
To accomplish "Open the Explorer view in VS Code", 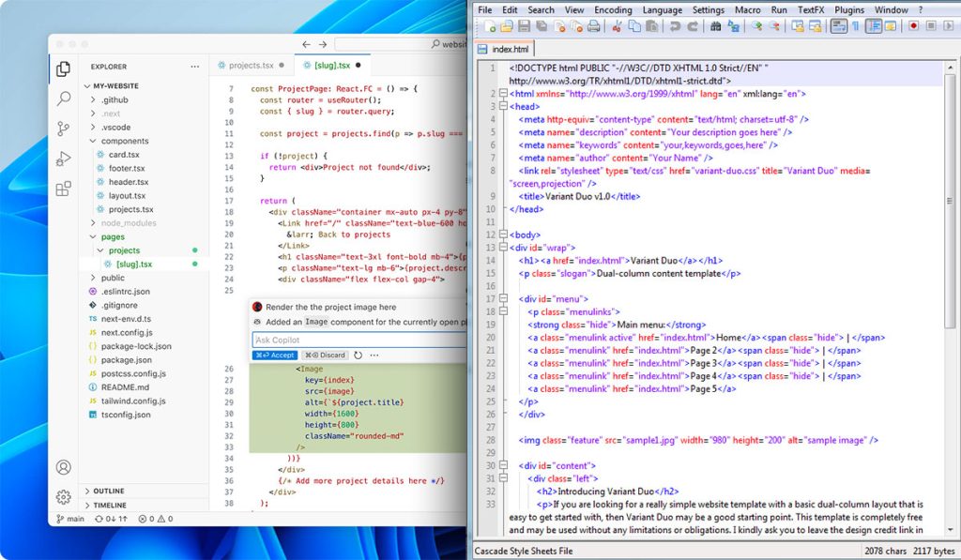I will coord(63,68).
